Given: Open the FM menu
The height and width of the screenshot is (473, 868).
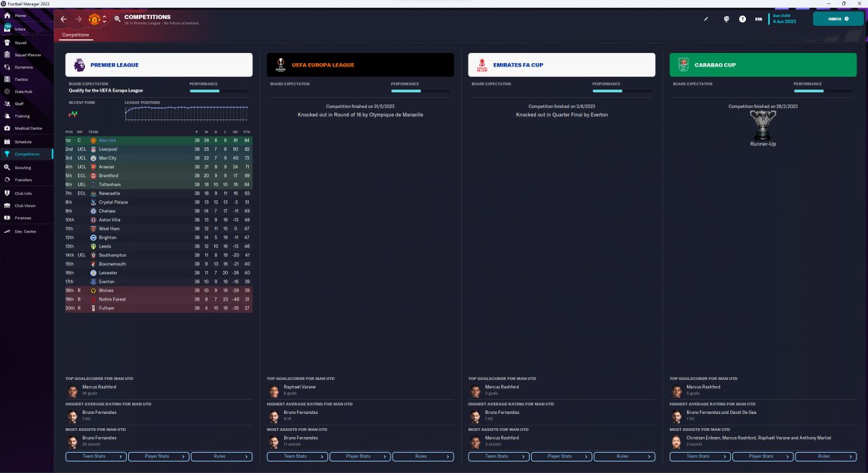Looking at the screenshot, I should point(759,19).
